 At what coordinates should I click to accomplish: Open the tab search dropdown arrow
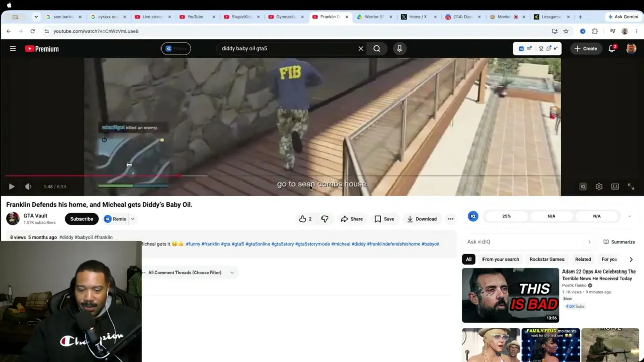(36, 17)
